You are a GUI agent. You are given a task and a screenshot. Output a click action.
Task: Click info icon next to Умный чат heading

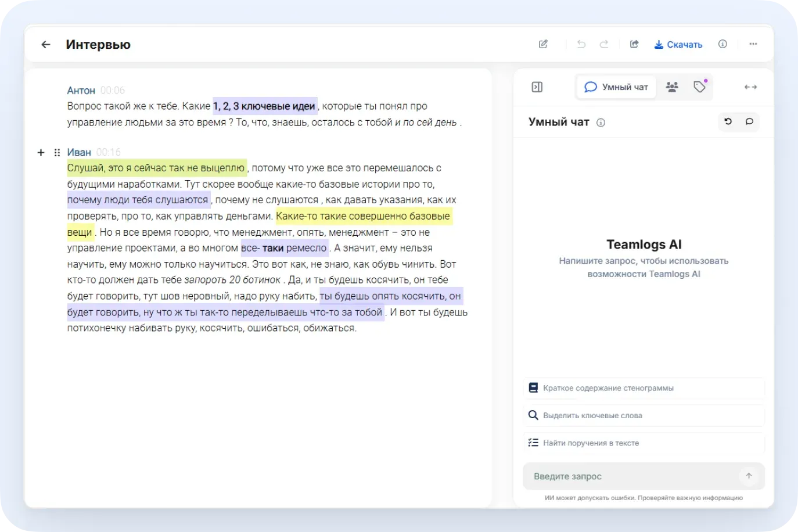click(x=601, y=123)
